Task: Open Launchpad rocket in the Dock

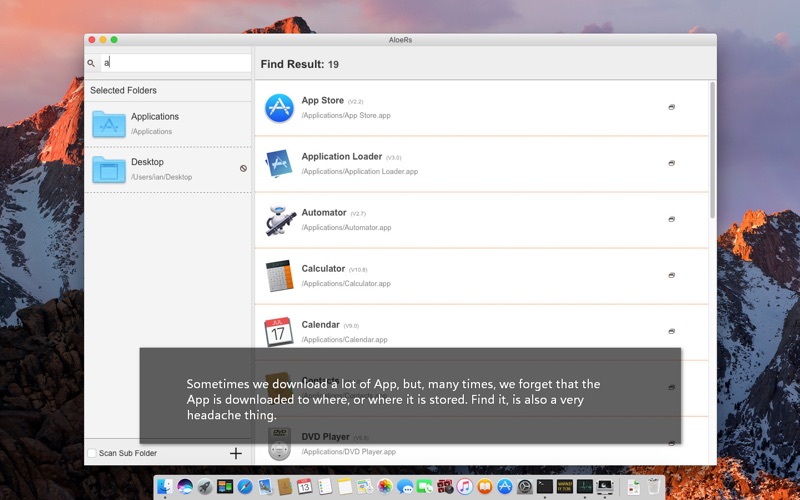Action: click(205, 486)
